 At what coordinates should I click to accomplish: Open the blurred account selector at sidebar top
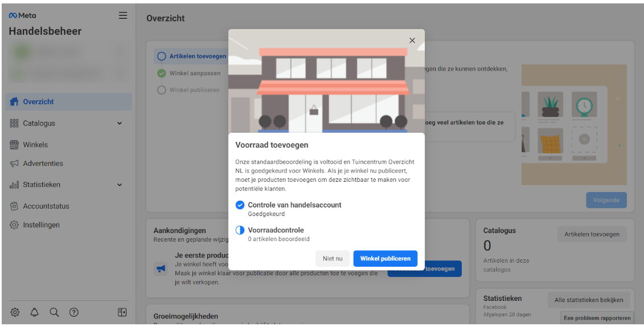[68, 52]
